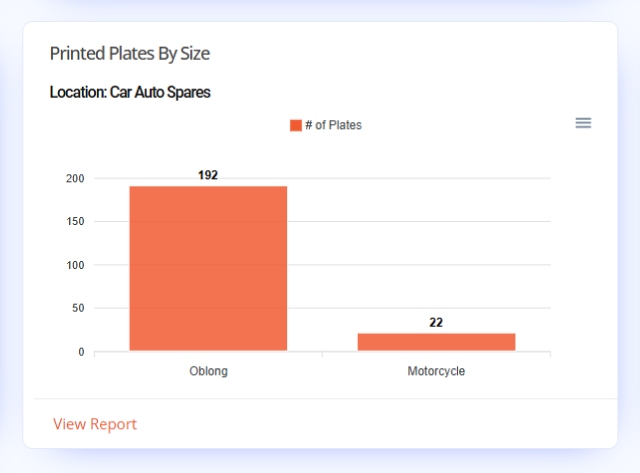Click the 'Printed Plates By Size' title
Image resolution: width=640 pixels, height=473 pixels.
[130, 53]
